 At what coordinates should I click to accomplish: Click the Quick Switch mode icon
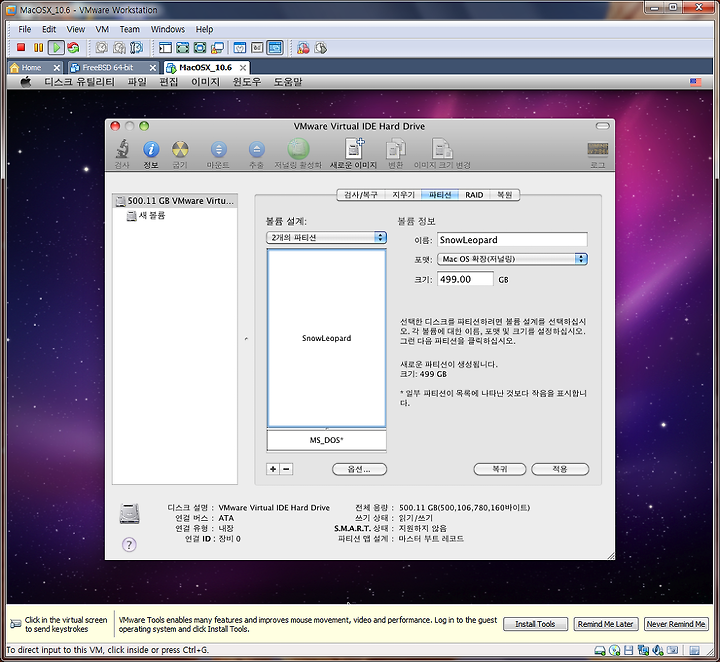tap(182, 47)
